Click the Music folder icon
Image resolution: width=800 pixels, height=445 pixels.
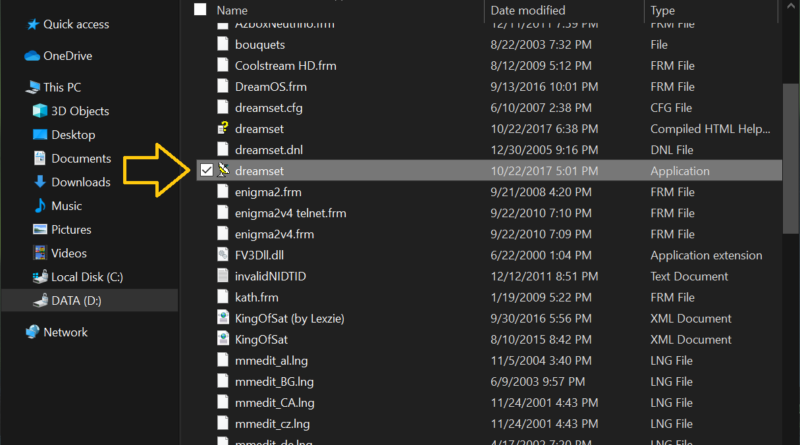point(40,206)
